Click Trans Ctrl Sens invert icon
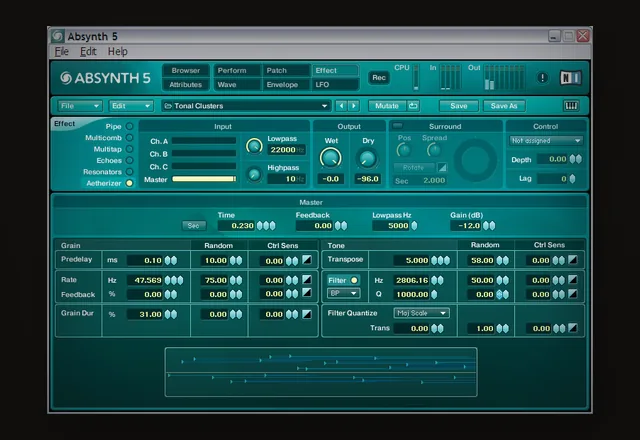The width and height of the screenshot is (640, 440). point(573,328)
